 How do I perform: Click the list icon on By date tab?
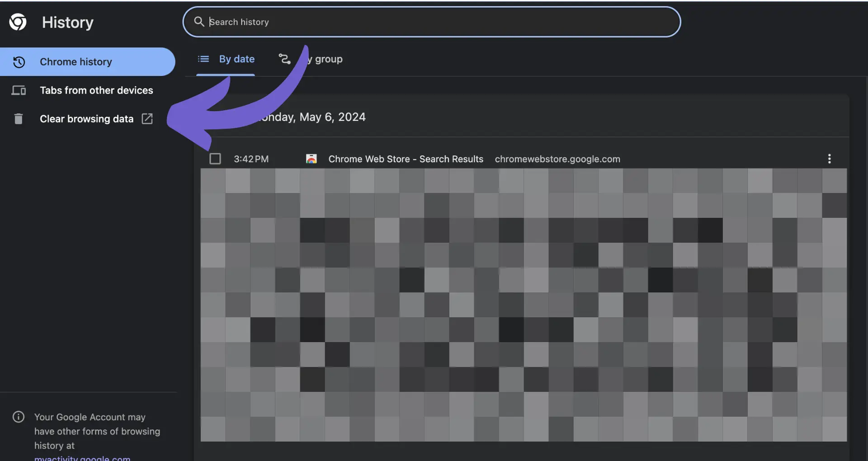pyautogui.click(x=203, y=59)
